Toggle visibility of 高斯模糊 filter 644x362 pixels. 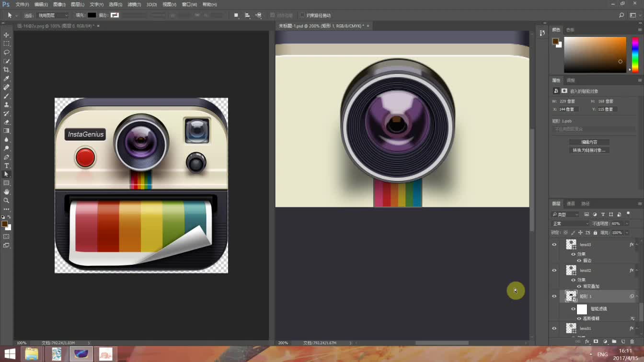coord(579,318)
